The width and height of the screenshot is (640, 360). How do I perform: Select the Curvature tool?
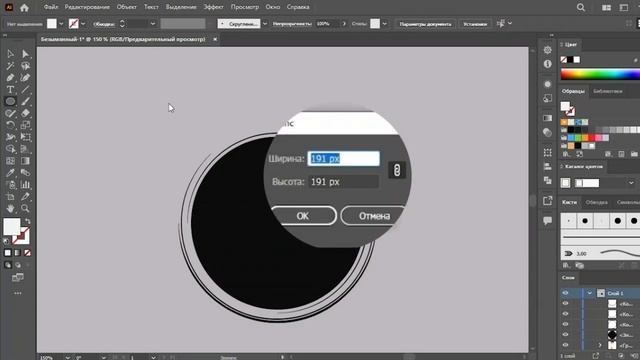coord(25,78)
